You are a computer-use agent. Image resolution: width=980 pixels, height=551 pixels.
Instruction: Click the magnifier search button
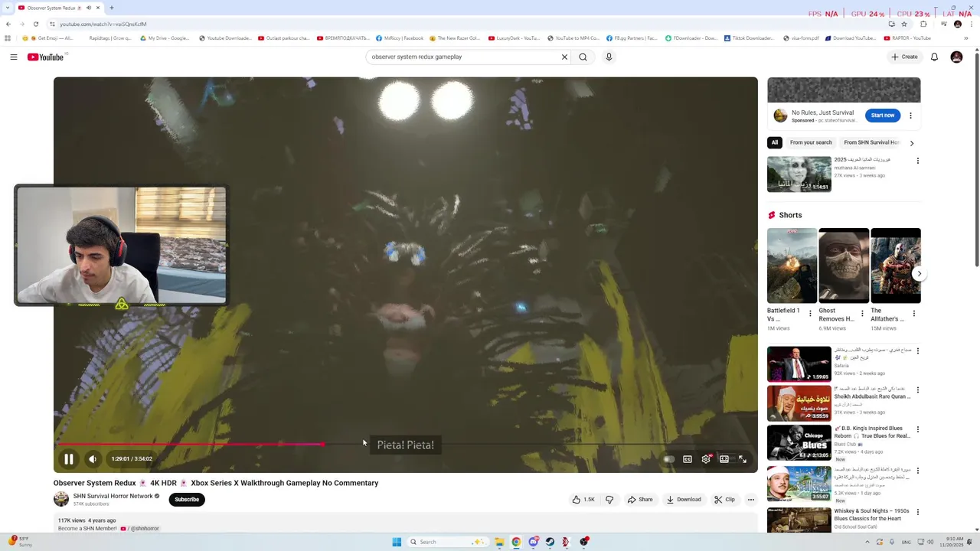click(583, 57)
